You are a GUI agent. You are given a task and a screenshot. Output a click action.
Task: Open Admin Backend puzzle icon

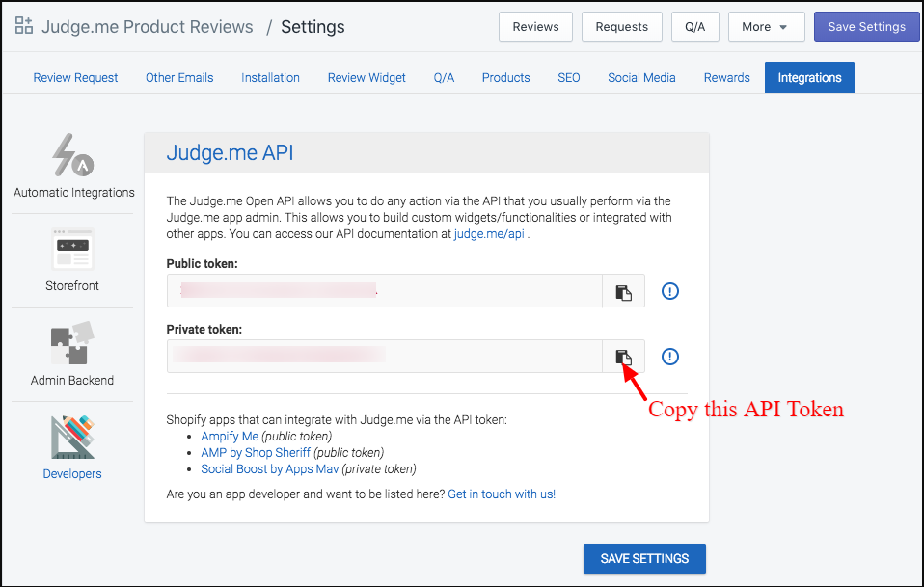point(72,343)
